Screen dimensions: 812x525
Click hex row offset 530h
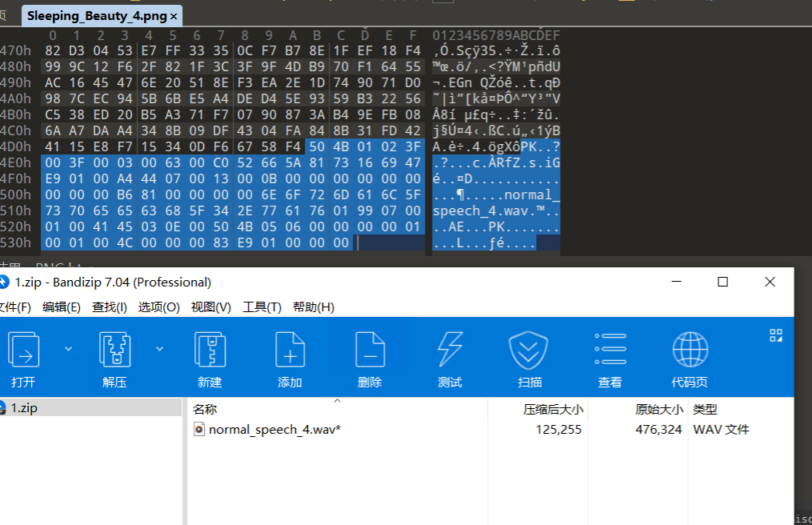(x=15, y=242)
